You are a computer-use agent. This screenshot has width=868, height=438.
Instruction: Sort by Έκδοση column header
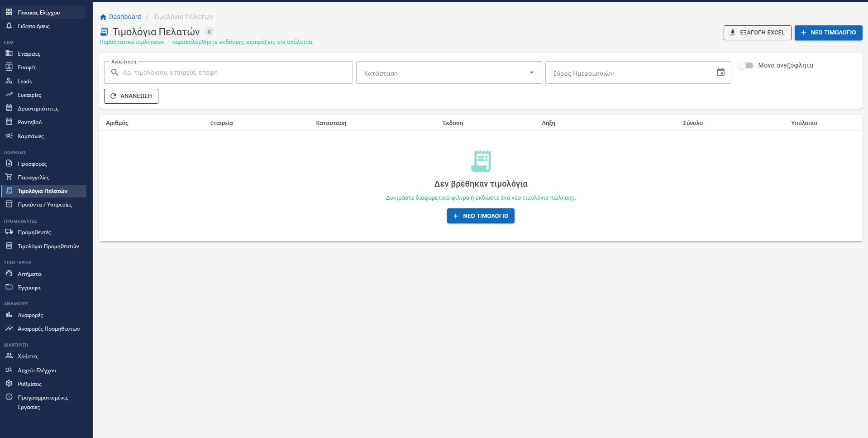tap(453, 123)
